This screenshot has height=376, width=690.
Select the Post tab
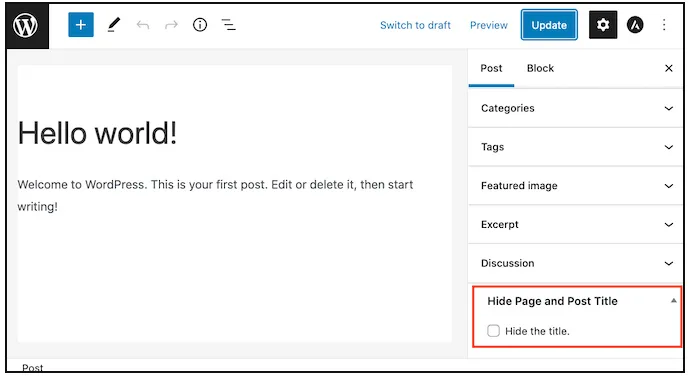tap(491, 69)
